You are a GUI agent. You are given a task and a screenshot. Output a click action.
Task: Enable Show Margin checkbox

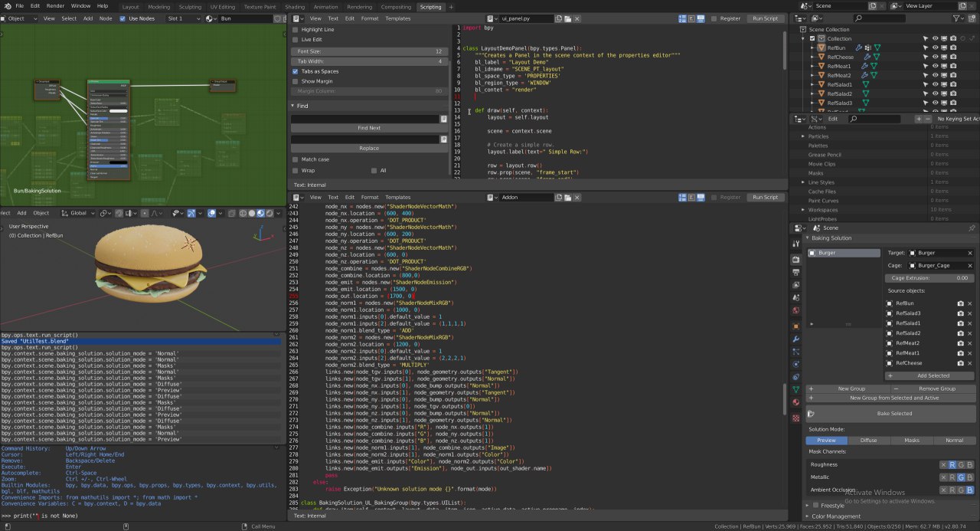pos(296,81)
